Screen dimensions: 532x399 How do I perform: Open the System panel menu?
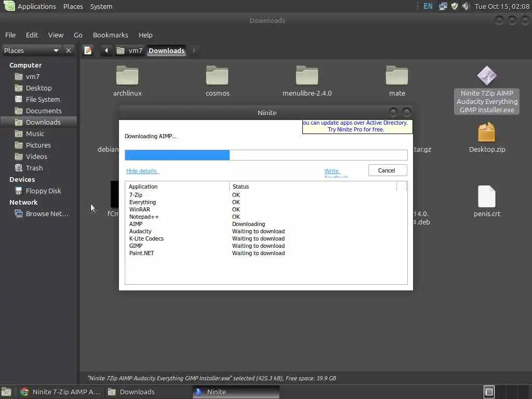click(101, 6)
